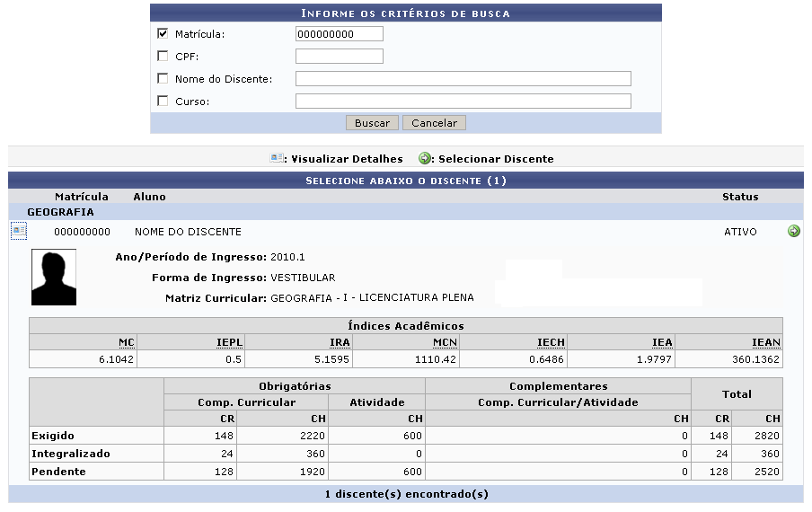Click Selecionar Discente legend arrow icon
Screen dimensions: 812x512
pyautogui.click(x=425, y=158)
